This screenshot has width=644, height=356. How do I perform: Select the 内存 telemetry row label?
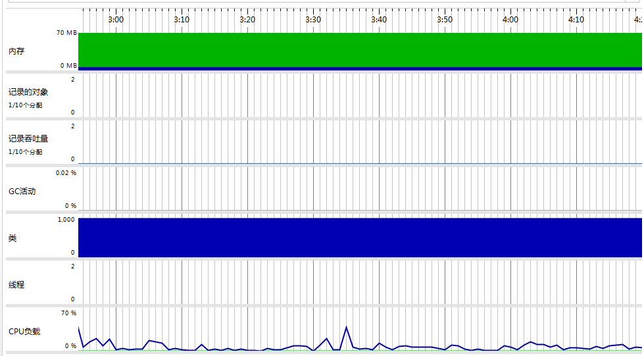coord(16,51)
